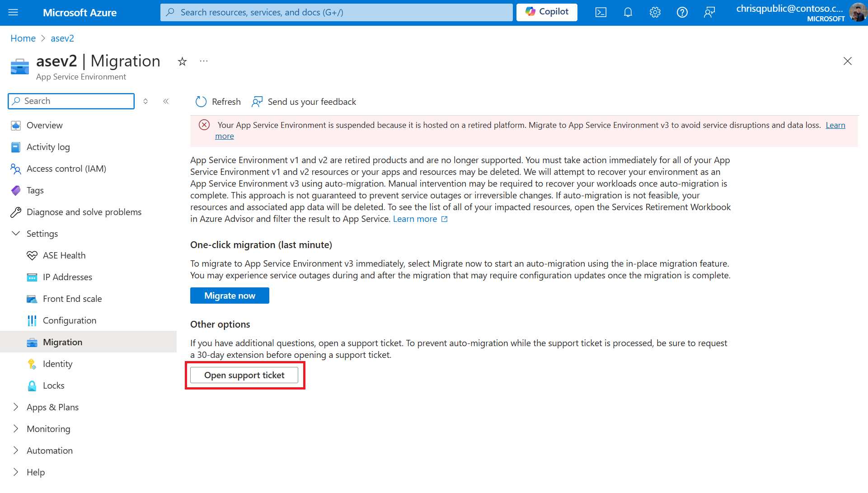Click the Locks icon in sidebar
This screenshot has width=868, height=493.
point(32,385)
